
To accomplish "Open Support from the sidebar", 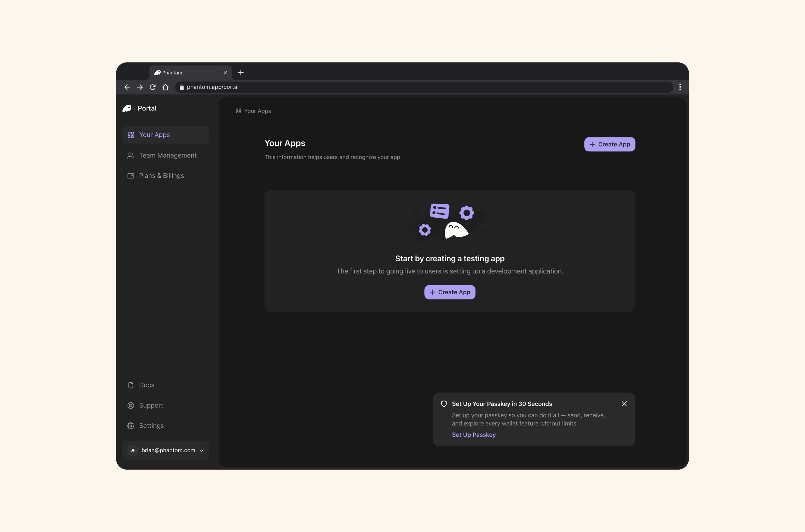I will coord(166,405).
